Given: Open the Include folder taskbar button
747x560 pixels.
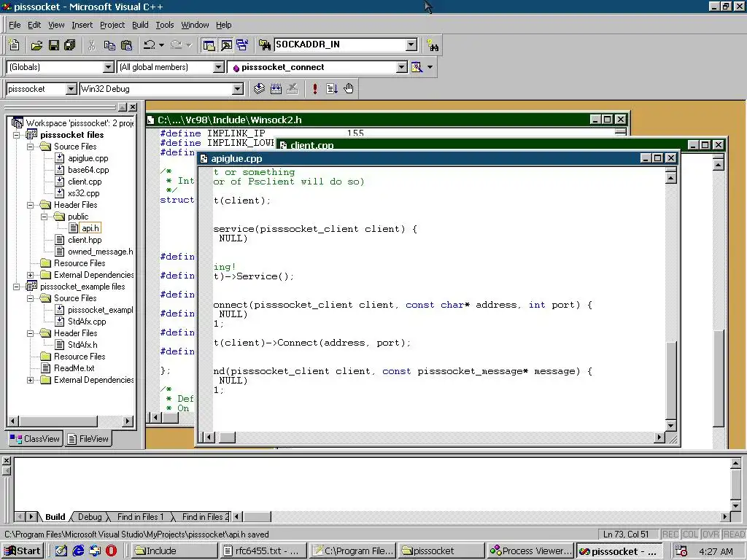Looking at the screenshot, I should pos(175,551).
